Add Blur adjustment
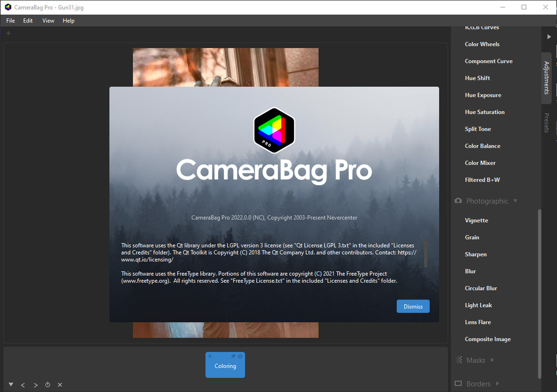 point(470,271)
